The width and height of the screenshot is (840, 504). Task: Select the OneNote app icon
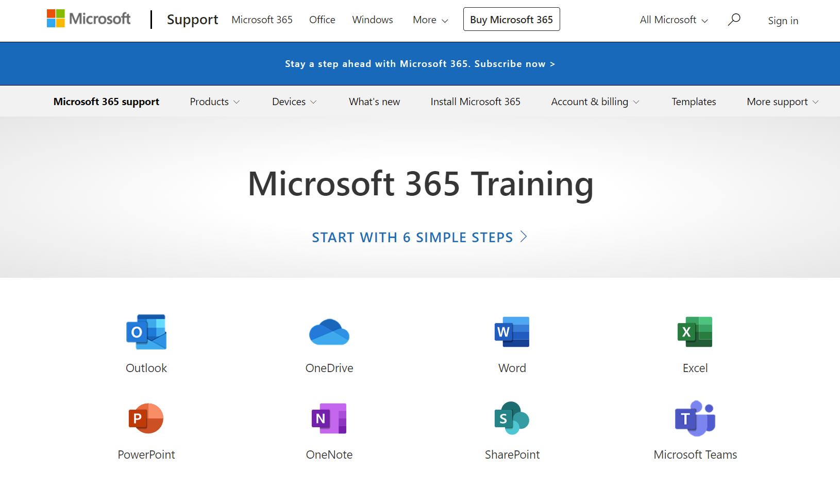tap(329, 418)
